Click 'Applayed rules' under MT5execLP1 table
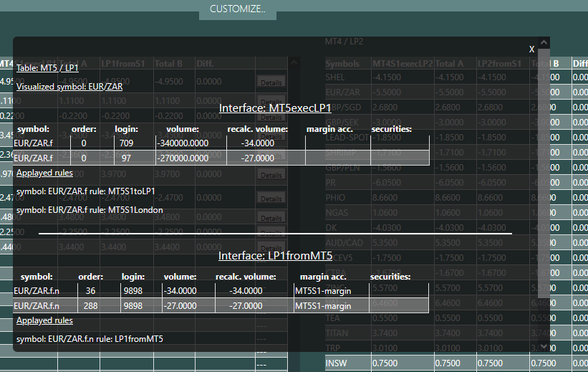 (x=44, y=173)
